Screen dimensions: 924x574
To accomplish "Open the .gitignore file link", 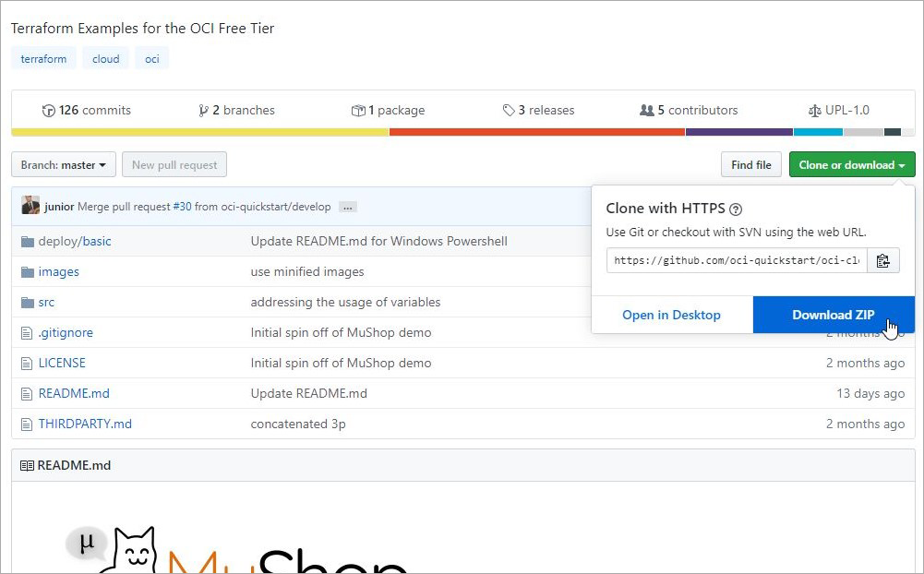I will [x=66, y=333].
